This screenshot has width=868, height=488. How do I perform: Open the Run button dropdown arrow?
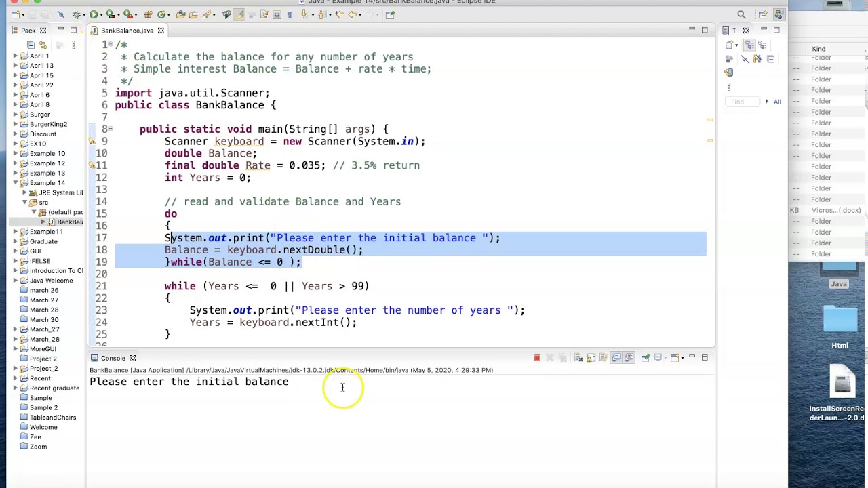click(101, 15)
